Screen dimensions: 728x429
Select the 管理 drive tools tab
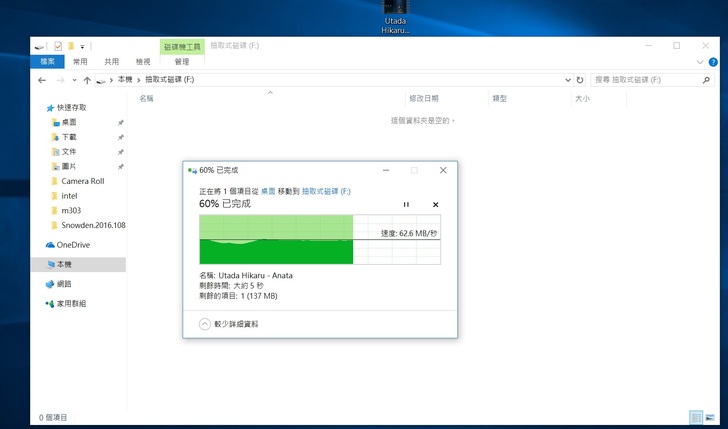pos(182,61)
